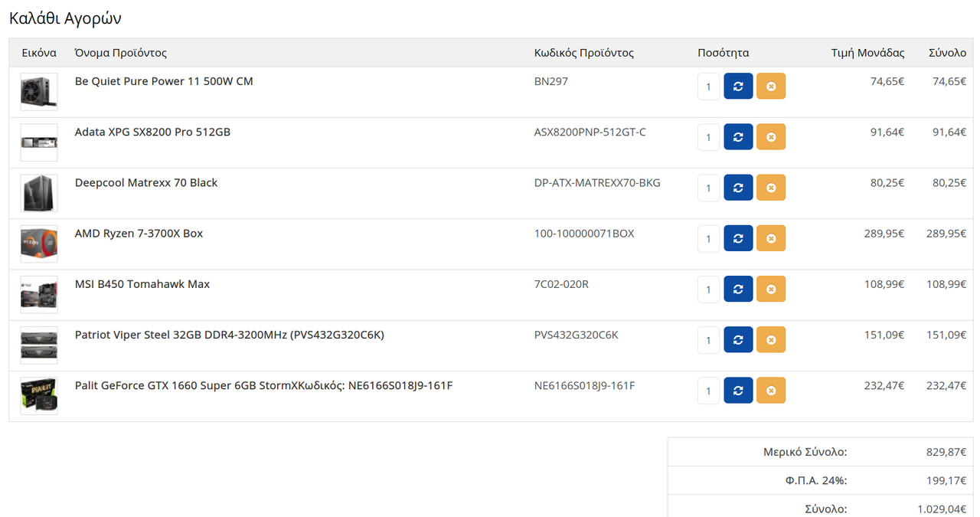The width and height of the screenshot is (980, 517).
Task: Click the grand total 1.029,04€
Action: [x=942, y=509]
